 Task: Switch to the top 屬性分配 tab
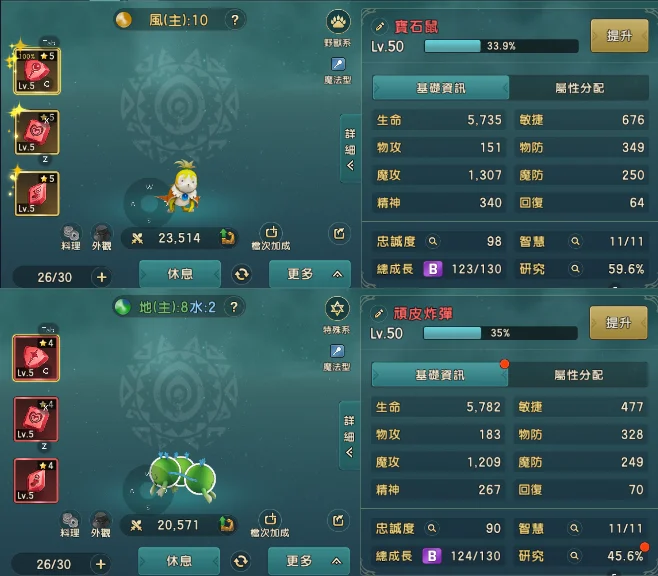pos(579,88)
